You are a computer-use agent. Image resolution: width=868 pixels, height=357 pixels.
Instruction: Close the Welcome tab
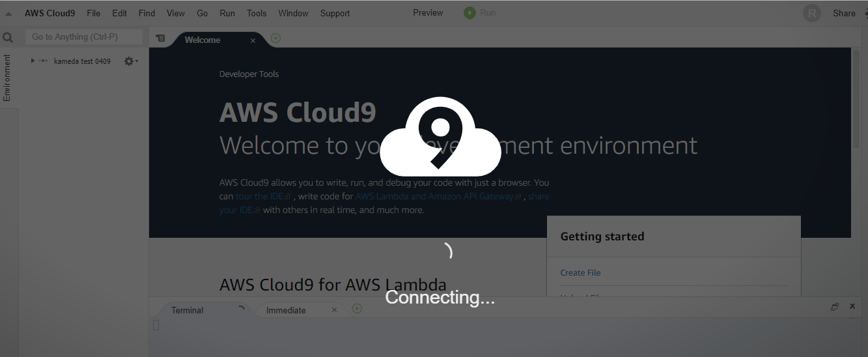click(x=253, y=40)
